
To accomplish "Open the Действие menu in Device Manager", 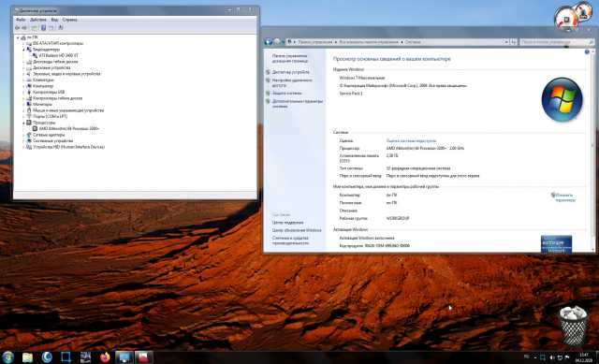I will pyautogui.click(x=38, y=20).
